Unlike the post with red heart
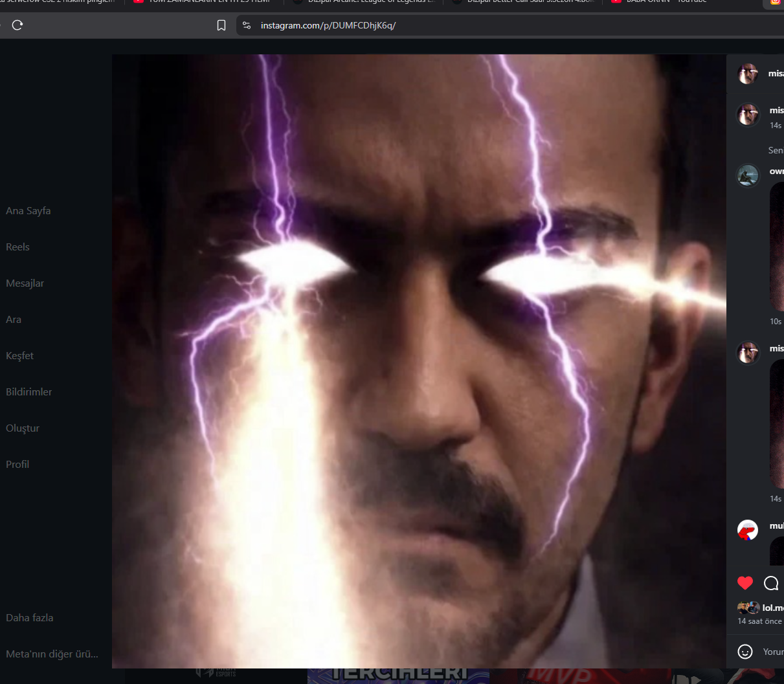The height and width of the screenshot is (684, 784). (x=745, y=583)
